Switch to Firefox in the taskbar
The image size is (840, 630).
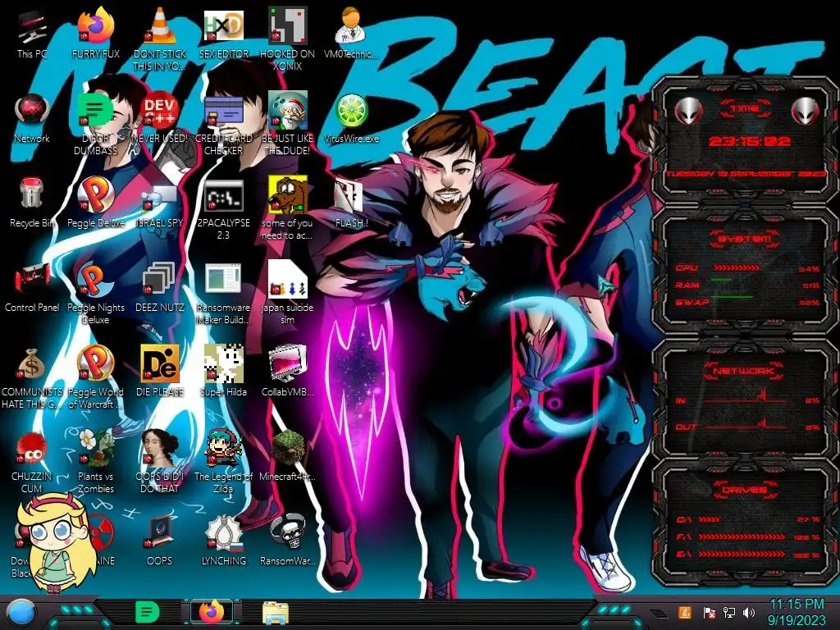[212, 612]
